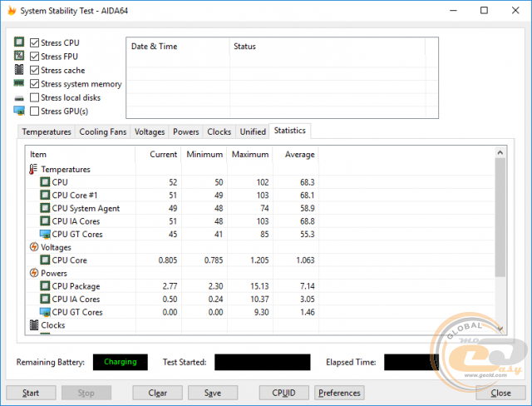This screenshot has width=532, height=406.
Task: Click the CPU Package chip icon
Action: [45, 286]
